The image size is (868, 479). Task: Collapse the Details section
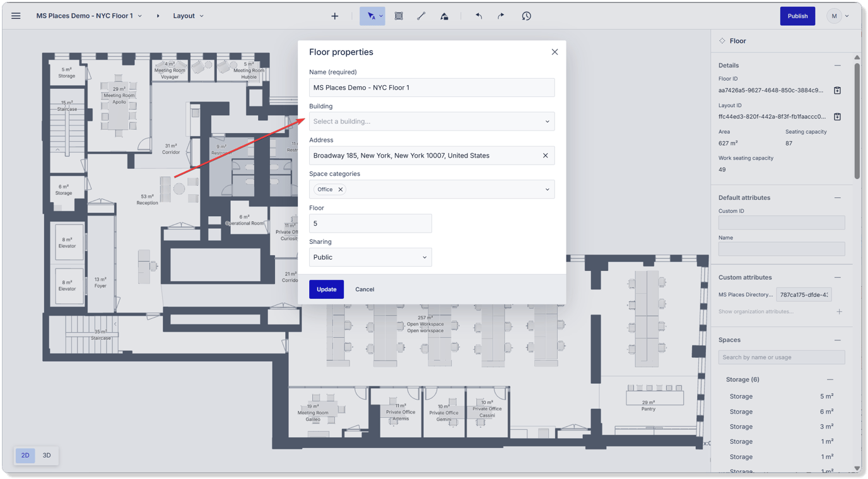(837, 65)
